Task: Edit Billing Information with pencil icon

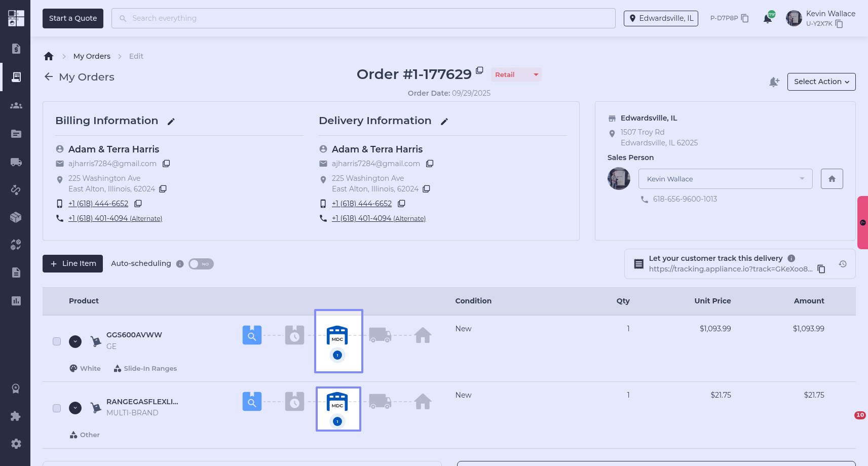Action: pos(171,122)
